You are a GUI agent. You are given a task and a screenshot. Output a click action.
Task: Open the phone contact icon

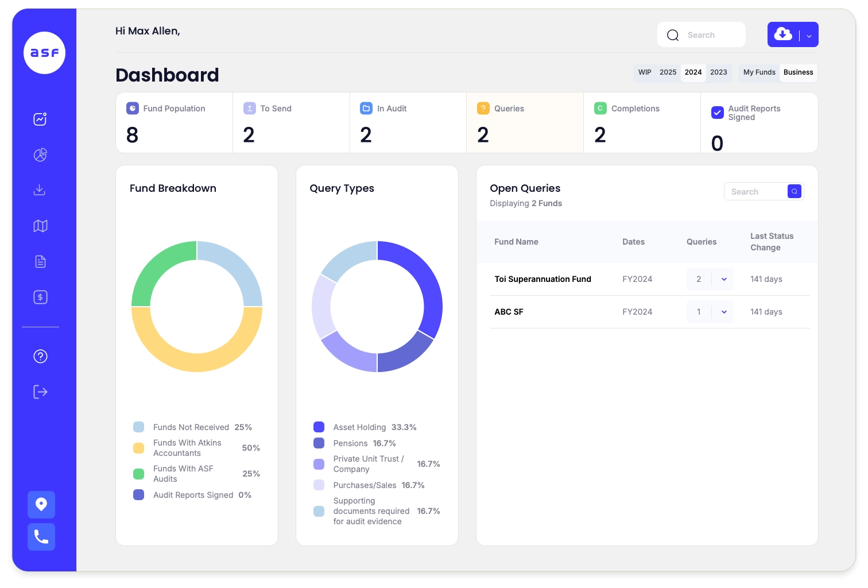(41, 537)
